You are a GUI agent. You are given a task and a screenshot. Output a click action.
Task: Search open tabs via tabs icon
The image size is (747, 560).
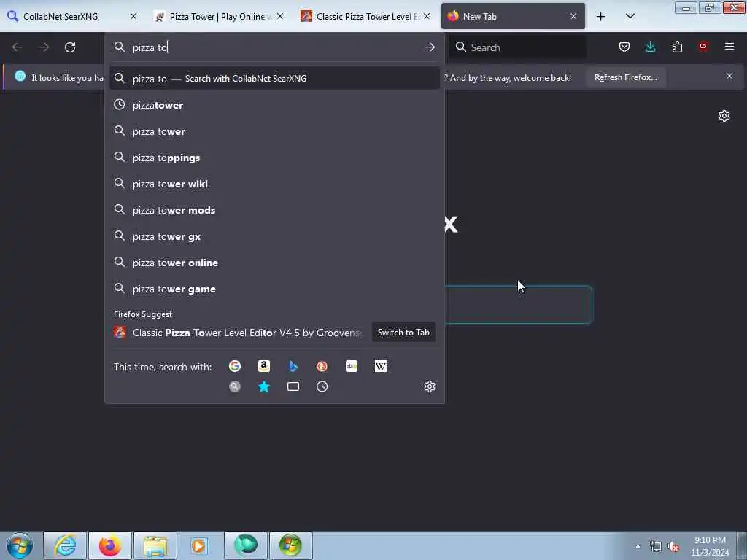293,386
